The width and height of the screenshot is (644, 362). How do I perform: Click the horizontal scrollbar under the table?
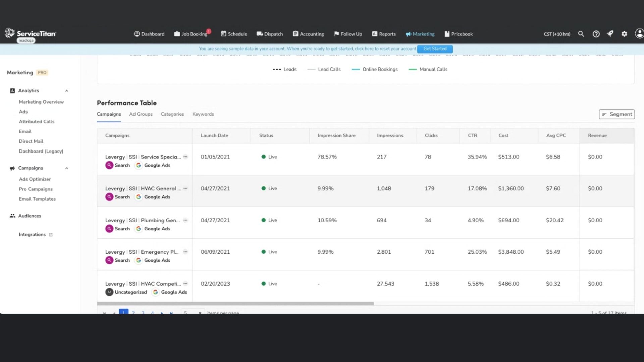click(x=235, y=304)
